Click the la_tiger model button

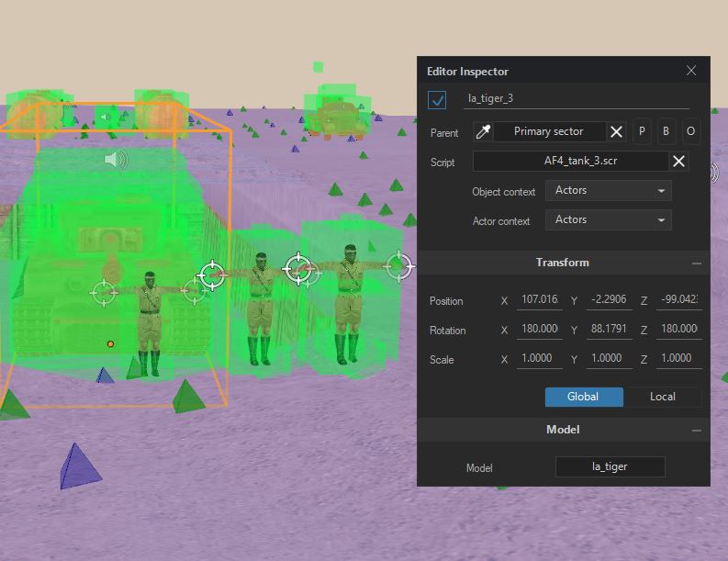pos(610,466)
